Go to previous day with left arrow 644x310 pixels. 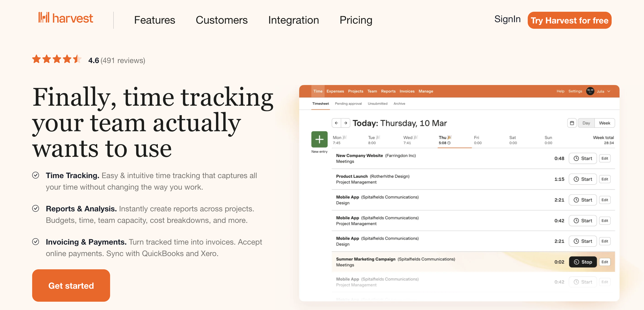[x=336, y=123]
